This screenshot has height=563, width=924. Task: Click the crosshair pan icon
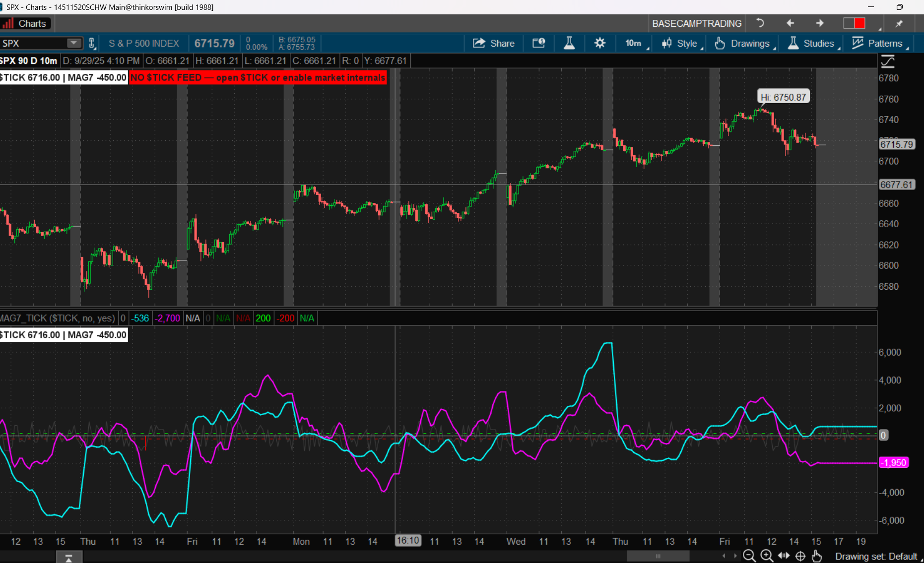(800, 556)
